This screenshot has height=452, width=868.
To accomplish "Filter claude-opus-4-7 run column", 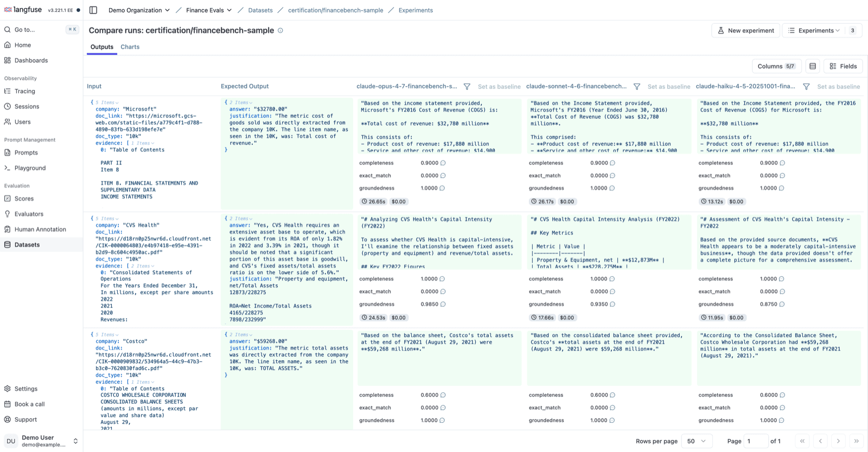I will 467,86.
